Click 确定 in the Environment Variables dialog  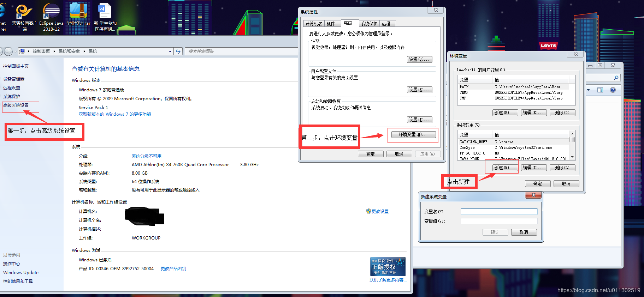click(538, 183)
